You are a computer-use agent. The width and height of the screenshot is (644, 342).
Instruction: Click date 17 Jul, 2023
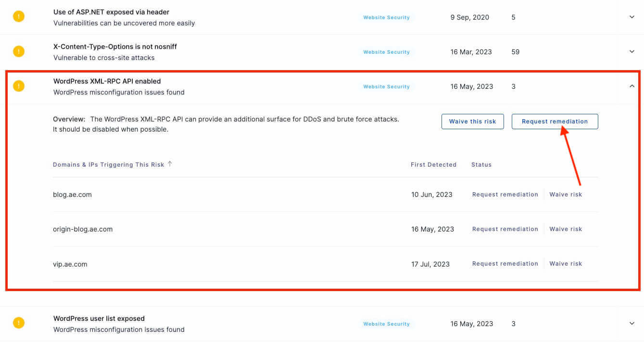pos(430,264)
